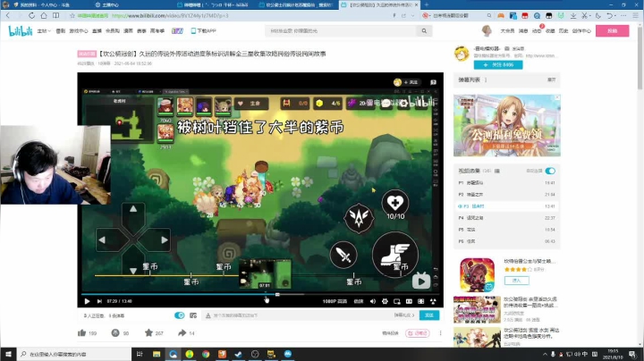Mute the video via volume icon
The height and width of the screenshot is (361, 644).
tap(372, 301)
